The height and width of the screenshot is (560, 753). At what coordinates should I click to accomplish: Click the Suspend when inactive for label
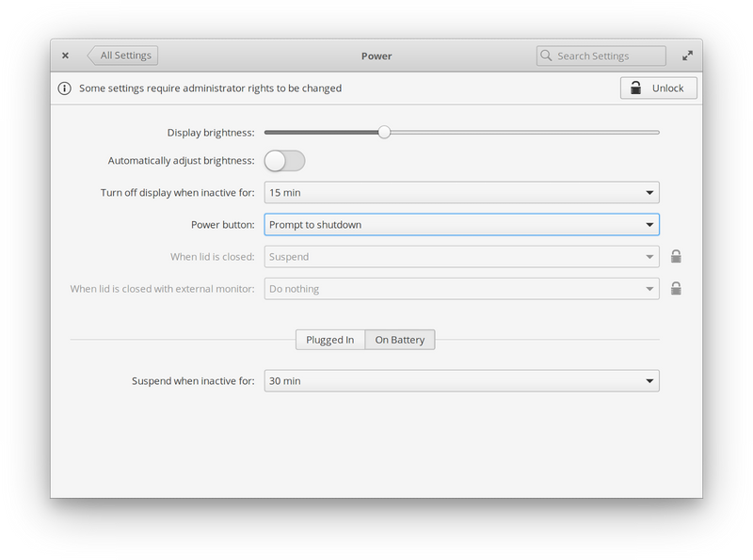point(193,381)
